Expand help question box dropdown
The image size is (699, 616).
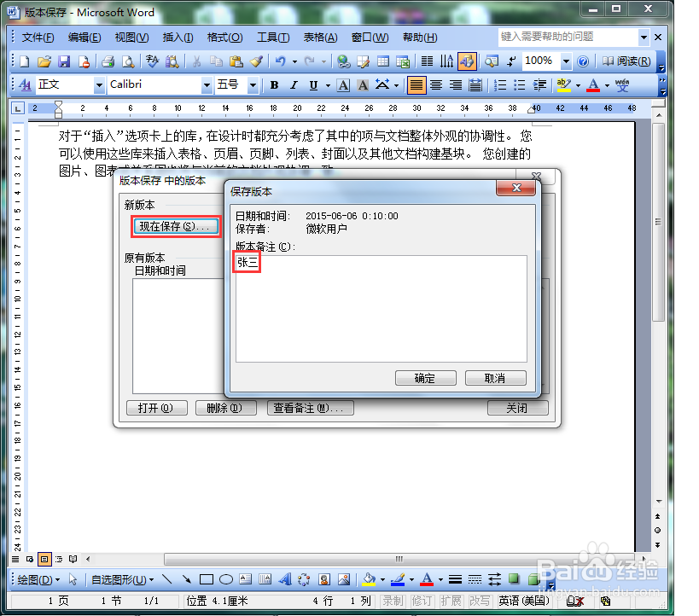pos(644,38)
